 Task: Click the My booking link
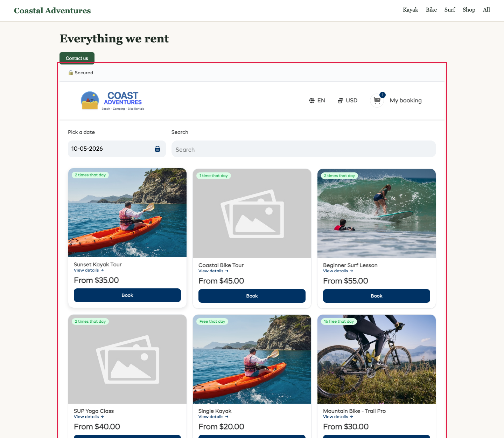[x=406, y=101]
